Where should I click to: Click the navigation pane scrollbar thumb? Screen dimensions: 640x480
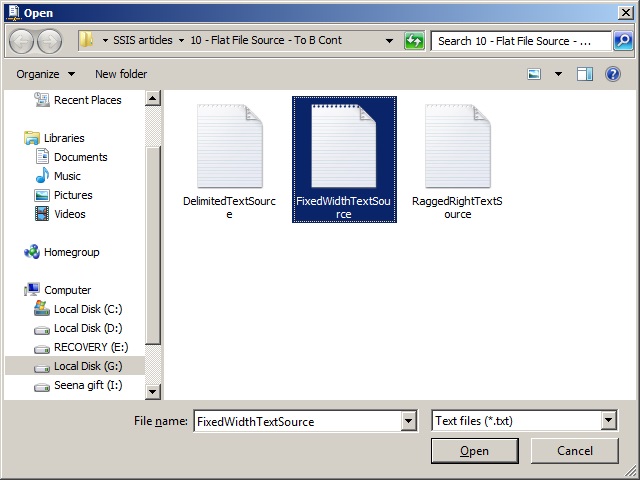click(x=153, y=245)
